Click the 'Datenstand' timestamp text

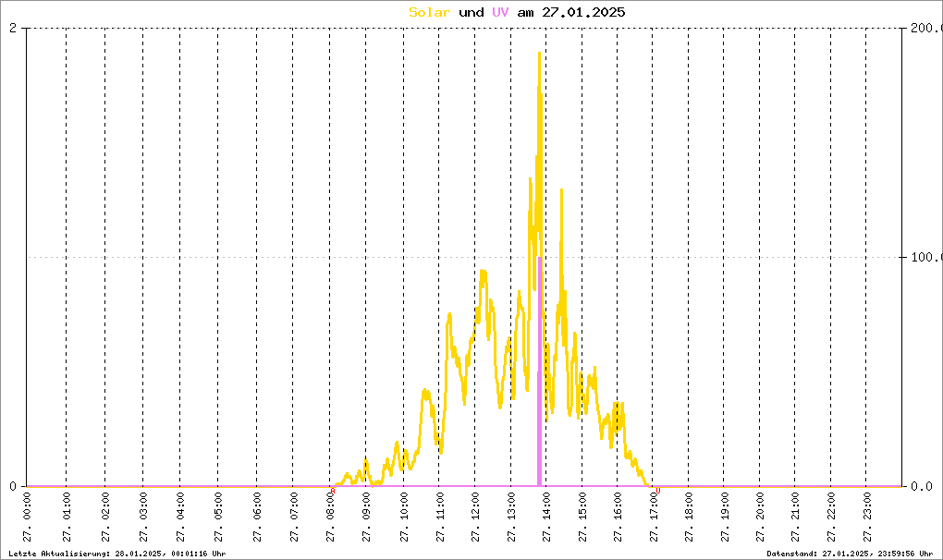click(x=850, y=554)
